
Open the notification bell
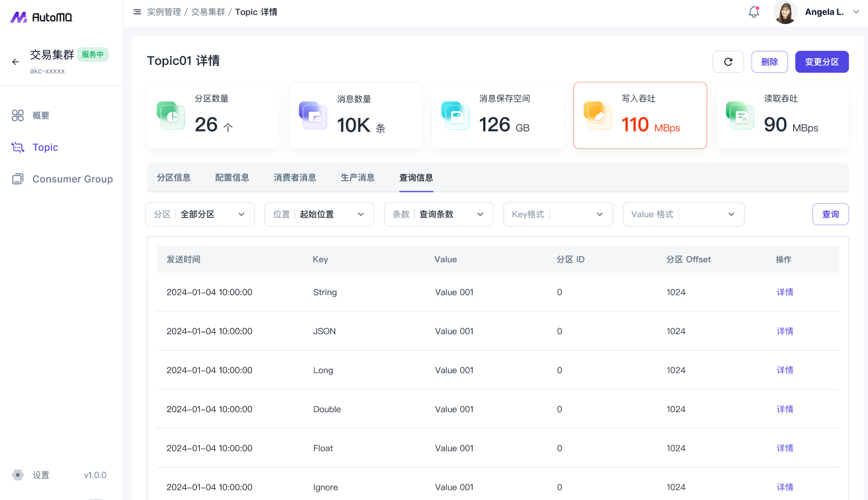[x=754, y=12]
